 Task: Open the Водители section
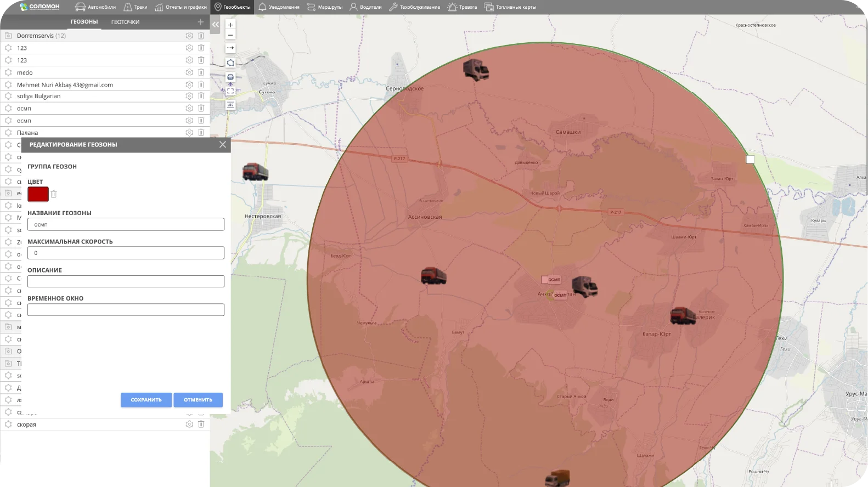point(365,7)
